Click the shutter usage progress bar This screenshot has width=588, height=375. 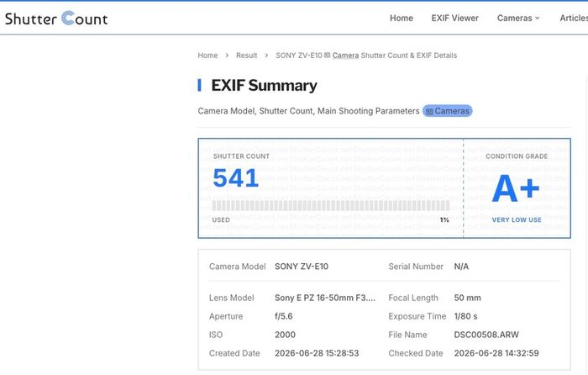[331, 205]
